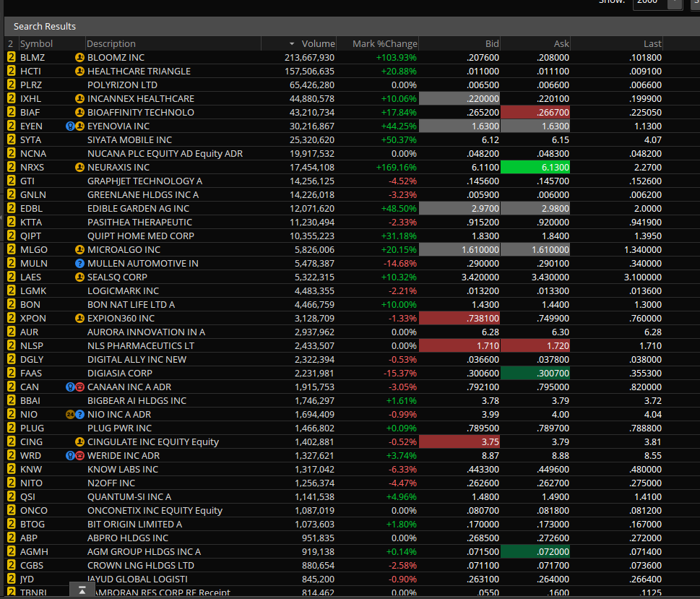Click the blue question mark icon on NIO row

pyautogui.click(x=79, y=414)
